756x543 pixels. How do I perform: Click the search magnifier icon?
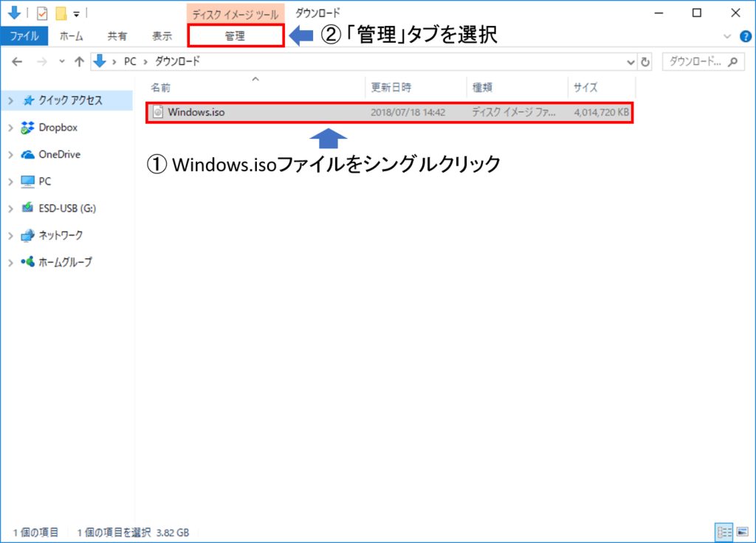pos(733,62)
